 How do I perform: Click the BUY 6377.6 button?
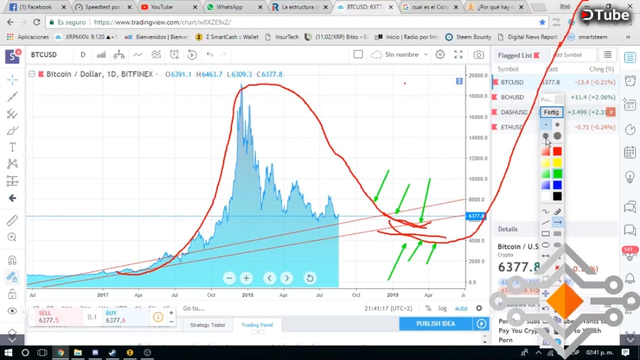[124, 317]
